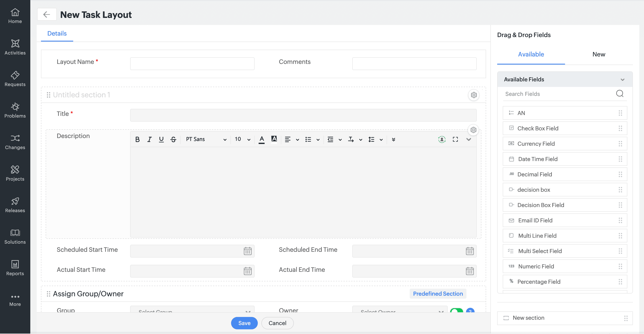Toggle the green switch beside Owner
Viewport: 644px width, 334px height.
click(x=456, y=311)
